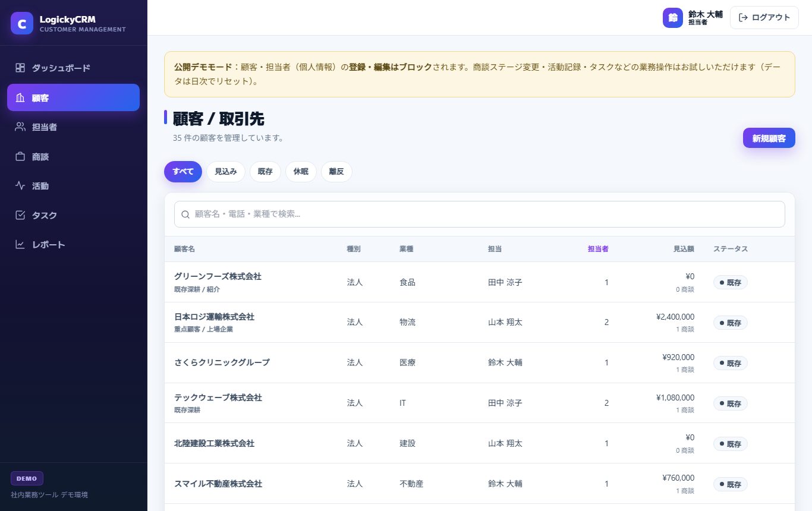The width and height of the screenshot is (812, 511).
Task: Open the 活動 page
Action: tap(73, 185)
